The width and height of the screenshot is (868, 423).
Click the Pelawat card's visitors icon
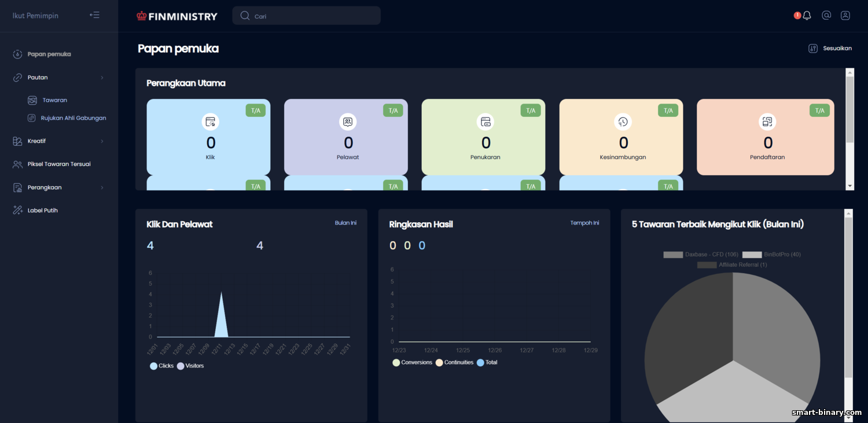(348, 122)
